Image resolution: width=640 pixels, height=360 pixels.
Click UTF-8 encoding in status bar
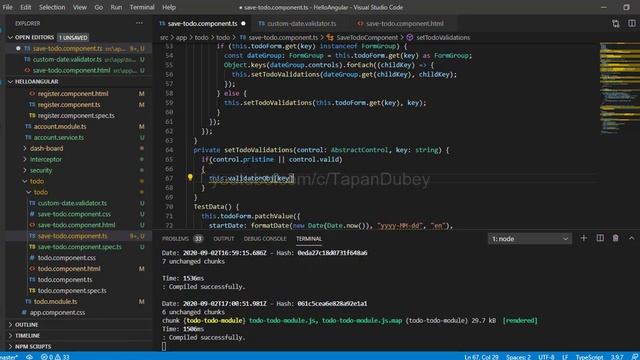546,357
